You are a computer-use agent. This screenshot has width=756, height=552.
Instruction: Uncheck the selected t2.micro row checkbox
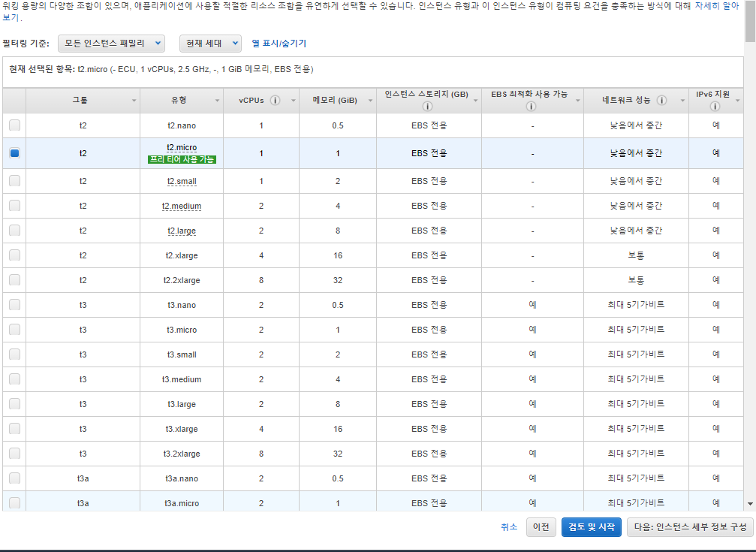[14, 153]
